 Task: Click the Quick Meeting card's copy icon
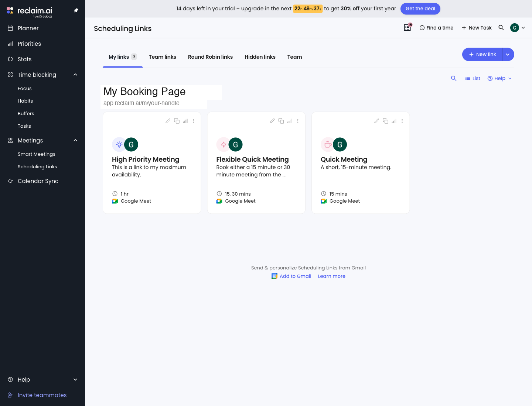tap(385, 121)
